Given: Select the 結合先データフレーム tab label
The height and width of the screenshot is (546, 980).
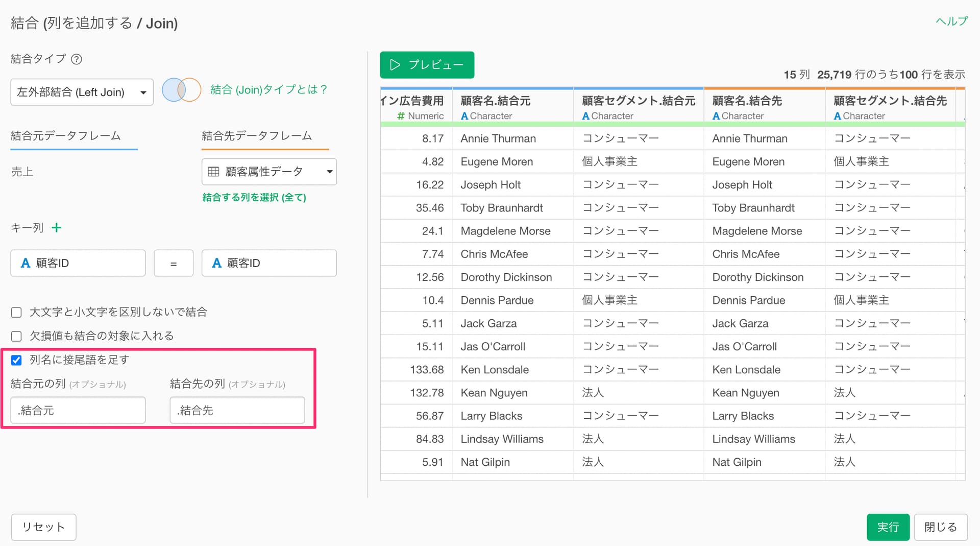Looking at the screenshot, I should 257,136.
